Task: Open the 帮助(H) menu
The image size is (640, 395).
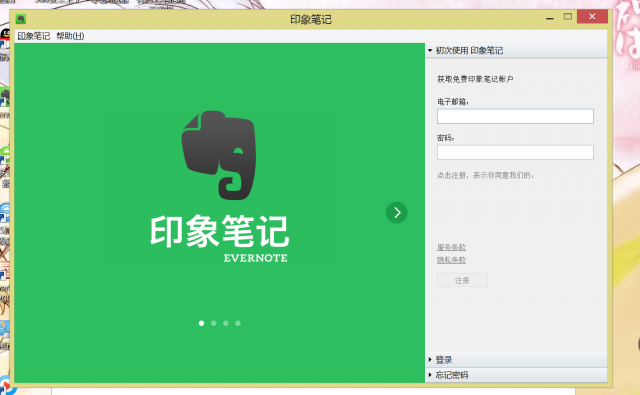Action: (70, 36)
